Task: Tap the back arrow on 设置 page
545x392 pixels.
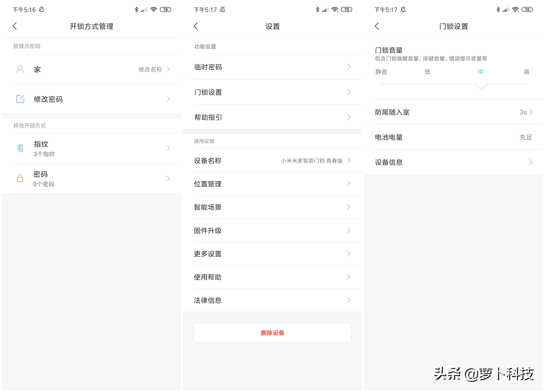Action: (x=196, y=26)
